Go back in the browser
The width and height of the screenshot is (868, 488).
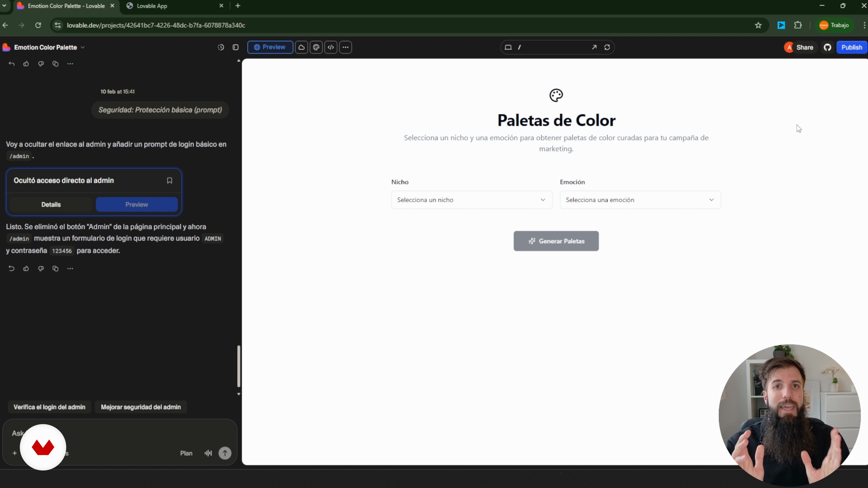tap(5, 25)
